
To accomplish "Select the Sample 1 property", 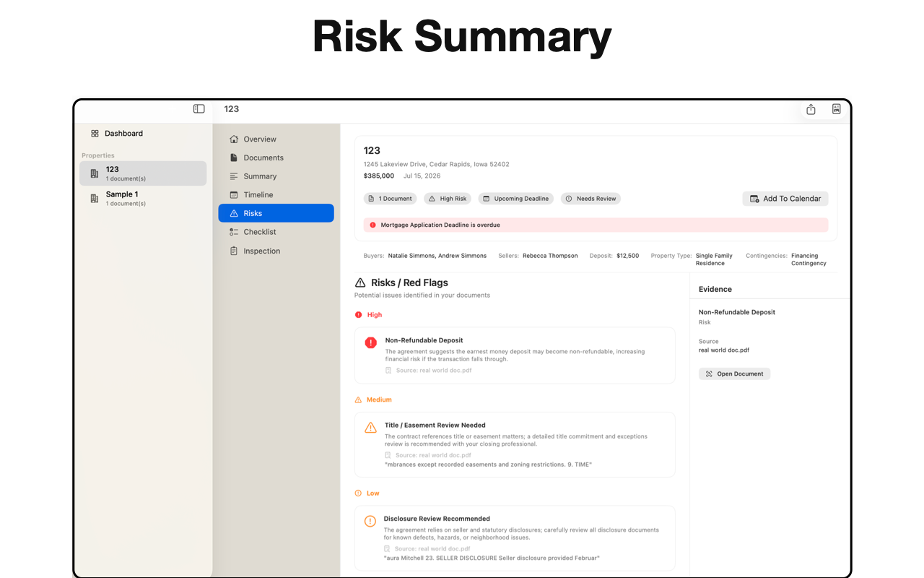I will 143,198.
